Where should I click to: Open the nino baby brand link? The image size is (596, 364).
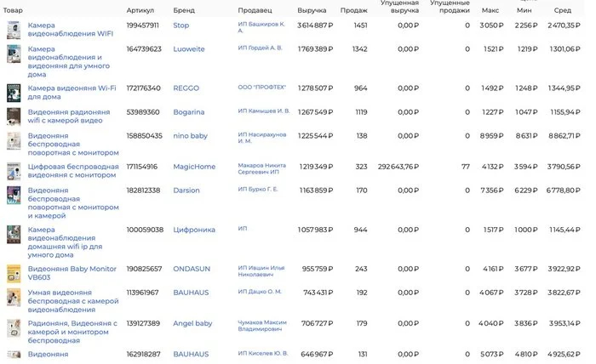[x=191, y=135]
